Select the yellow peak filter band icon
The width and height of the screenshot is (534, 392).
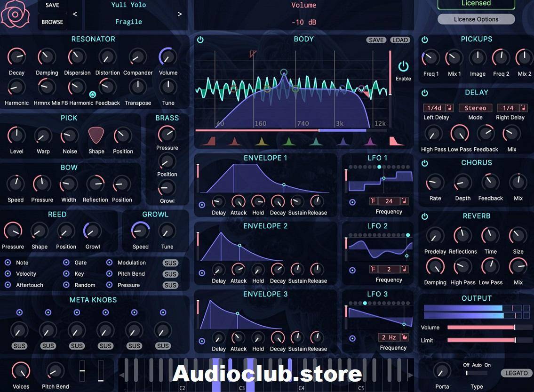coord(261,141)
